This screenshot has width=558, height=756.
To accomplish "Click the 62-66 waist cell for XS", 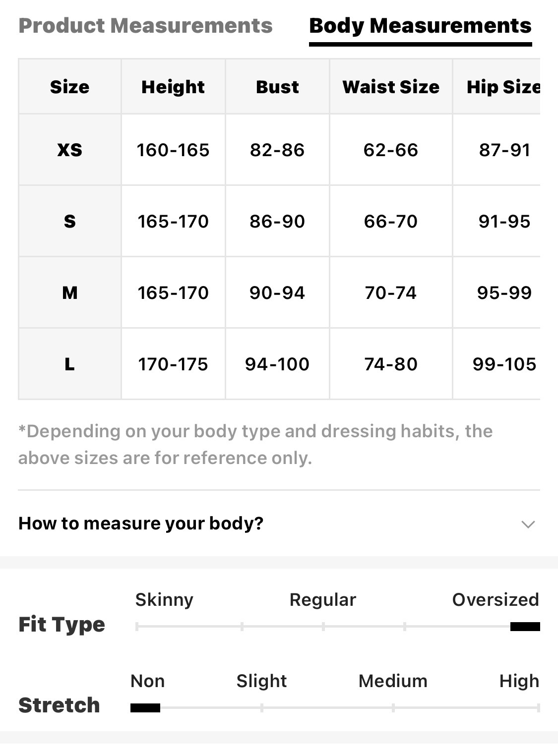I will [x=391, y=150].
